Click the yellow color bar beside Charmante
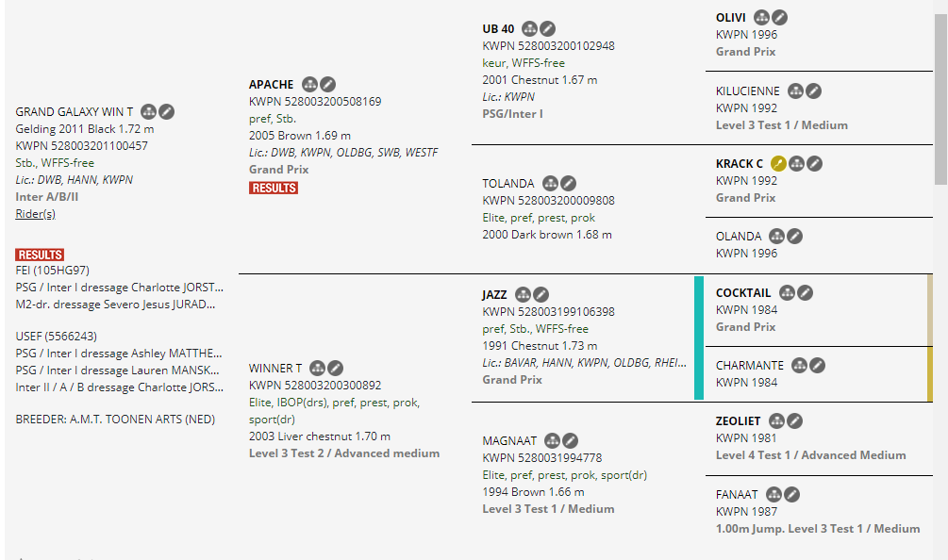The height and width of the screenshot is (560, 948). click(x=930, y=374)
